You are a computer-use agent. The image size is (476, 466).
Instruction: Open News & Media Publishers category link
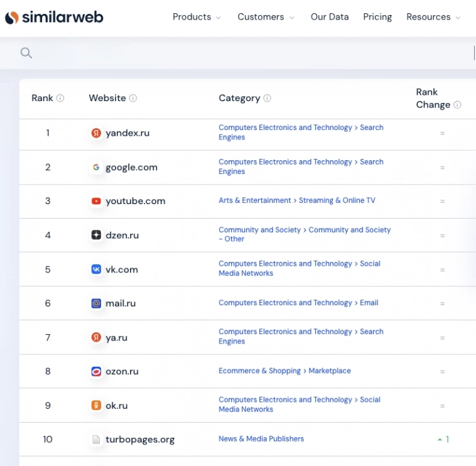261,439
